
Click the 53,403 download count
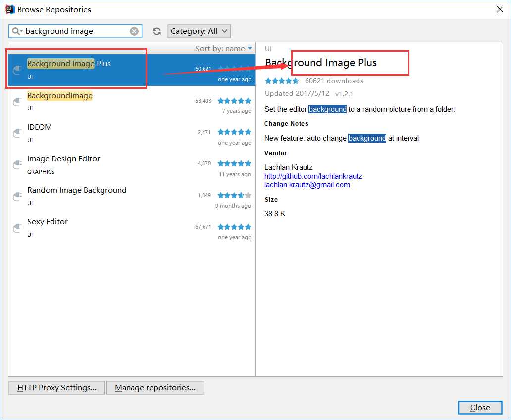(203, 101)
